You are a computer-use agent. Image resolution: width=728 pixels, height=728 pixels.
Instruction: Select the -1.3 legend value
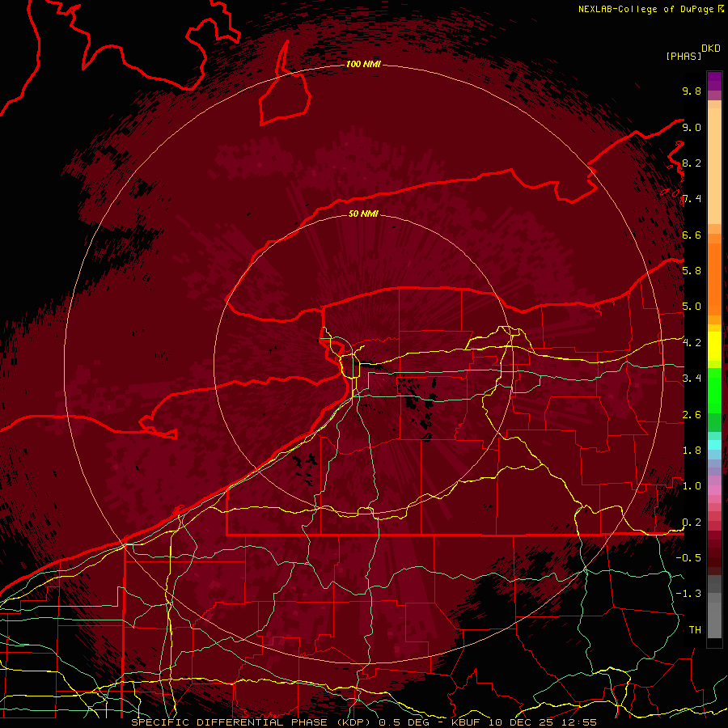tap(688, 594)
